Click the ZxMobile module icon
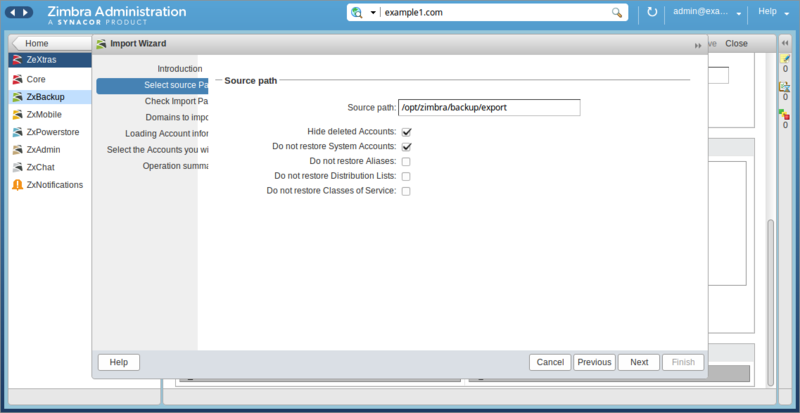Screen dimensions: 800x413 (x=18, y=114)
